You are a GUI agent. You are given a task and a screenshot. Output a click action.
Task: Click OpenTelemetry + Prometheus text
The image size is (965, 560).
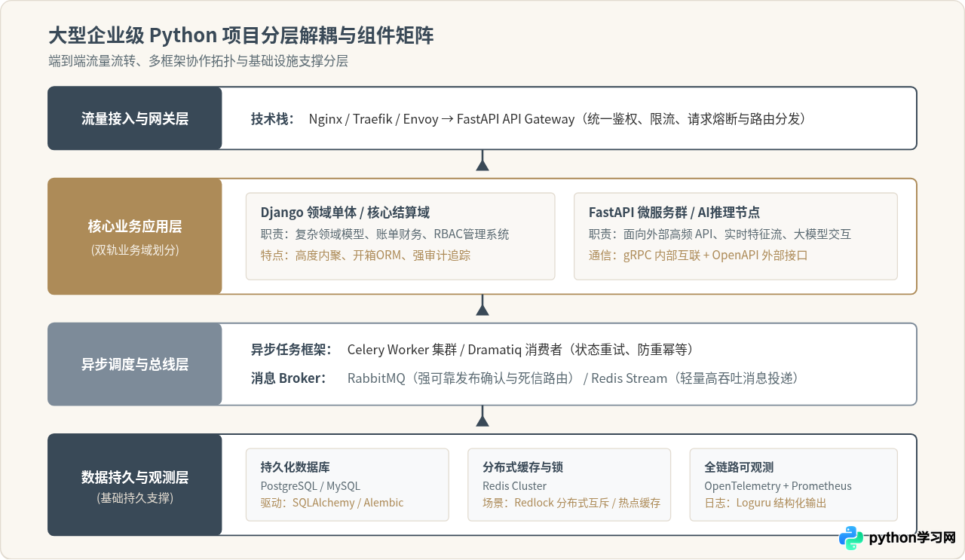pos(778,486)
